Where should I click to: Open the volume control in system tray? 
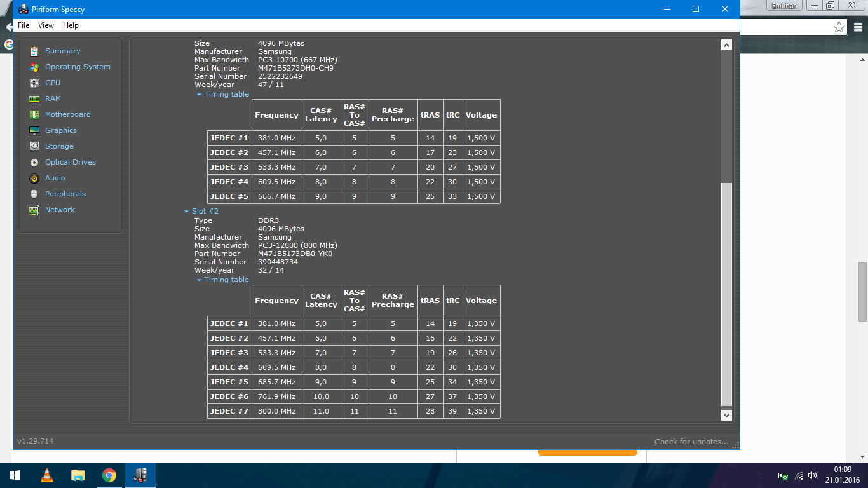813,475
